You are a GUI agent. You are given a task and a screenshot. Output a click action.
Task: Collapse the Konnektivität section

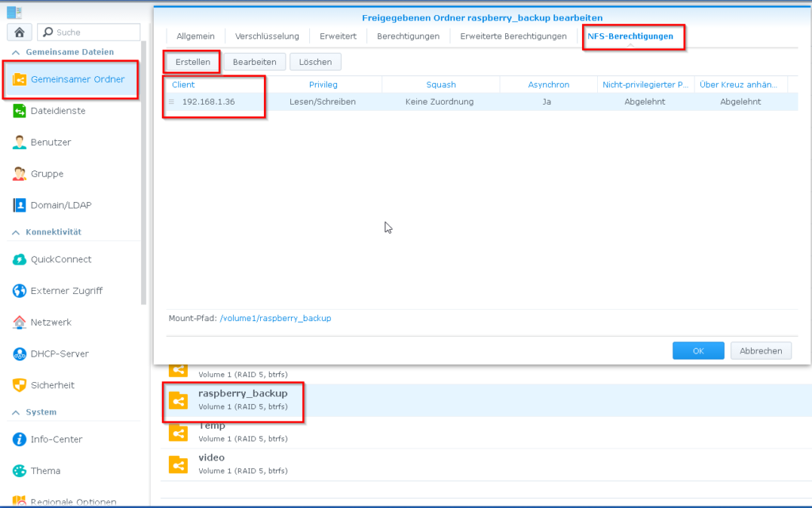(x=14, y=232)
